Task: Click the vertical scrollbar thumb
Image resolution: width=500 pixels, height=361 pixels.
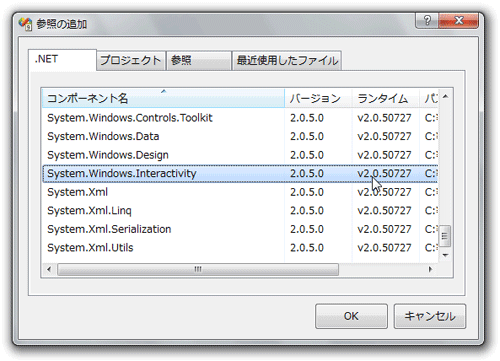Action: click(x=445, y=236)
